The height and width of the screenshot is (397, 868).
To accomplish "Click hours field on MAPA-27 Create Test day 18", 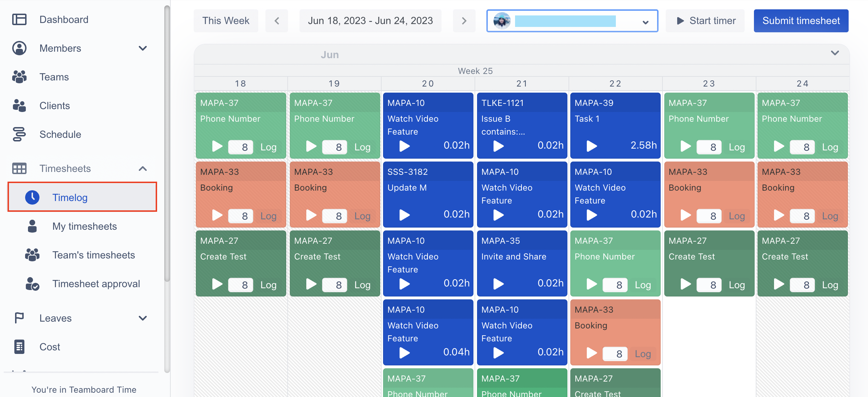I will 241,285.
